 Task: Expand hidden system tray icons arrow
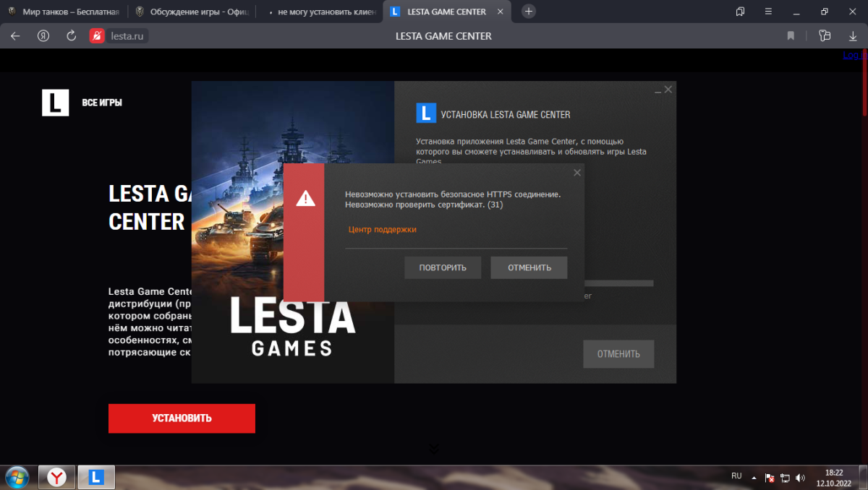point(754,478)
